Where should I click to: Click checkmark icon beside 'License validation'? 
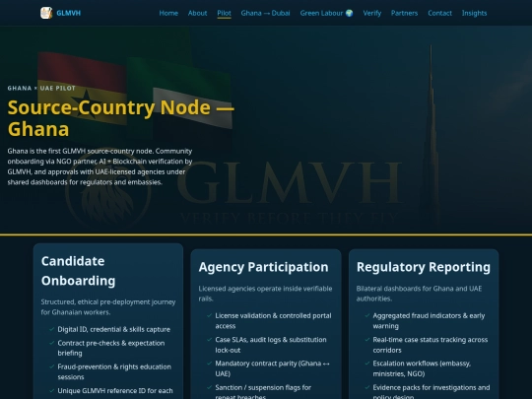pyautogui.click(x=209, y=315)
